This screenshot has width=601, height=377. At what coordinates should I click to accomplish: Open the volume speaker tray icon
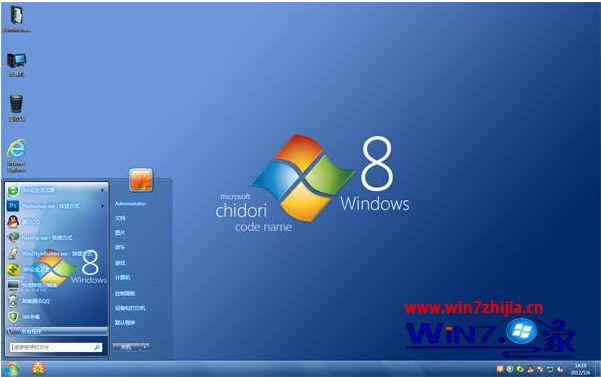coord(560,369)
